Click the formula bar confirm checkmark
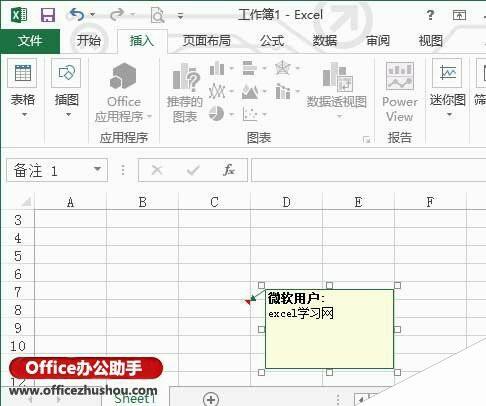Image resolution: width=486 pixels, height=406 pixels. [193, 170]
